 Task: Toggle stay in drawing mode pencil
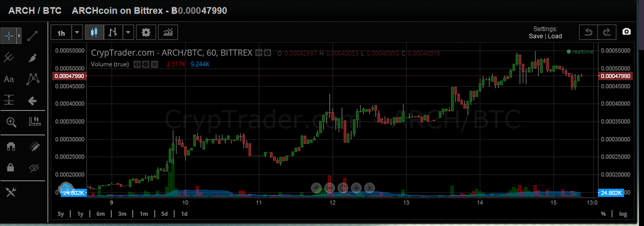(34, 146)
